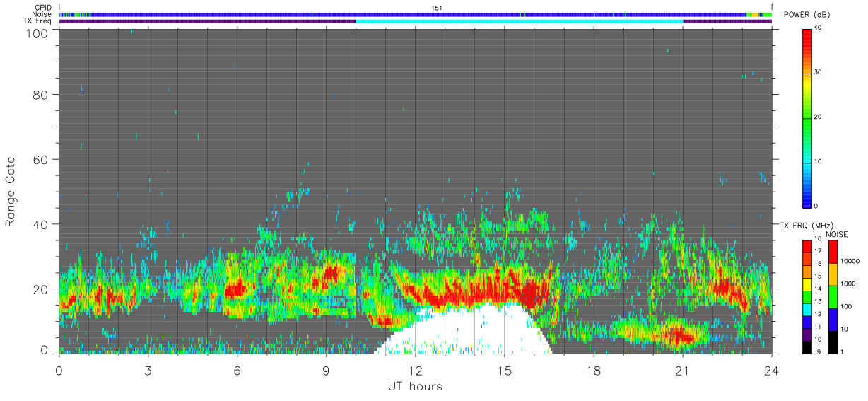Click the 15 tick on UT hours axis

coord(504,371)
